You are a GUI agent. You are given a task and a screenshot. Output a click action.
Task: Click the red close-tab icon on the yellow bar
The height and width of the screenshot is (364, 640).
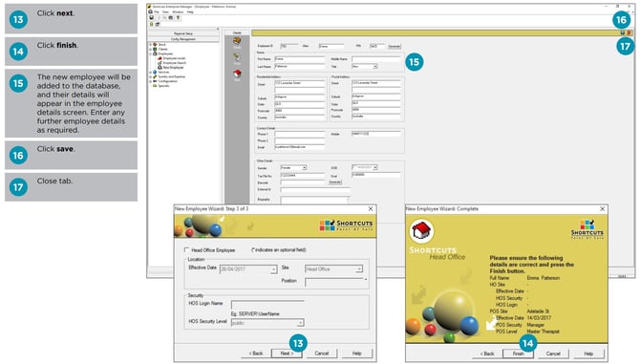(629, 32)
